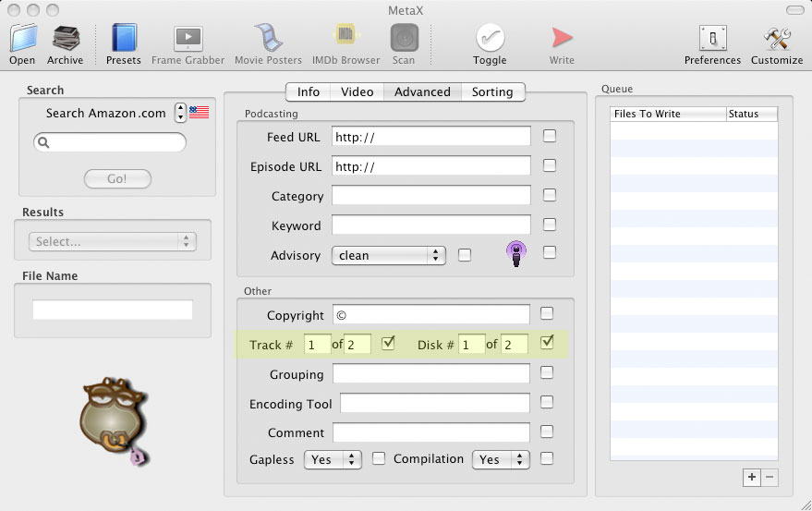The width and height of the screenshot is (812, 511).
Task: Click the Feed URL text field
Action: (x=430, y=137)
